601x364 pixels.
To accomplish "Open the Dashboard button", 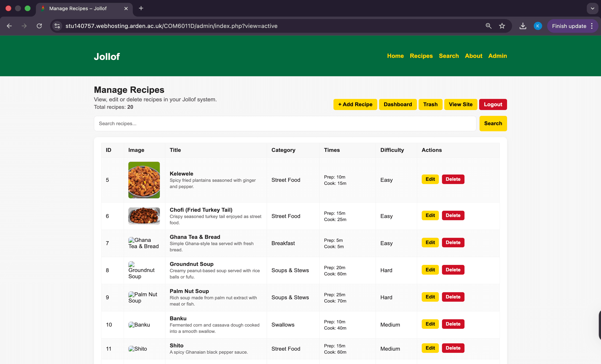I will [398, 104].
